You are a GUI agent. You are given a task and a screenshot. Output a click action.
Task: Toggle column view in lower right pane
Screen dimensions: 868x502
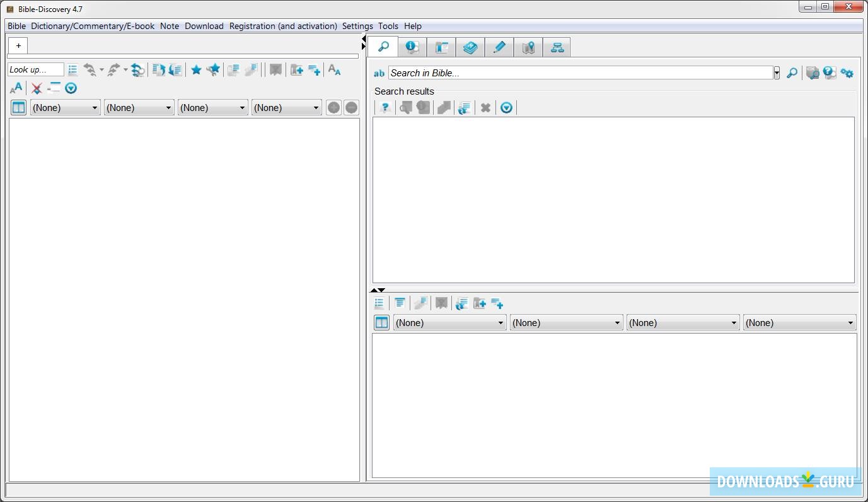381,323
